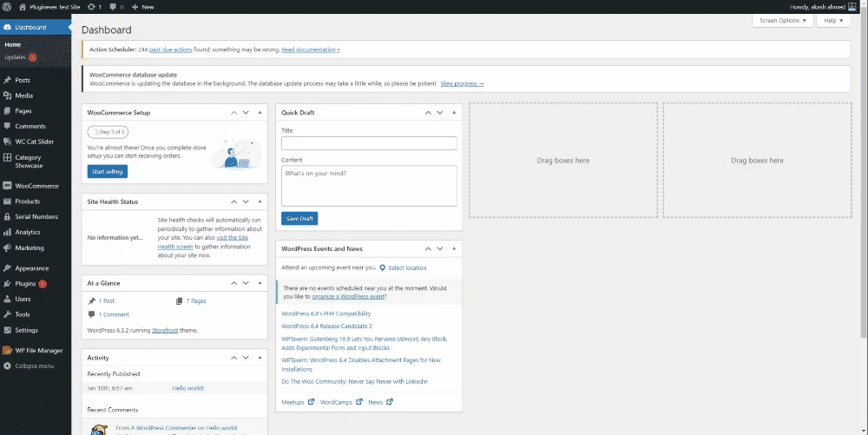Click the WP File Manager folder icon

pos(7,350)
